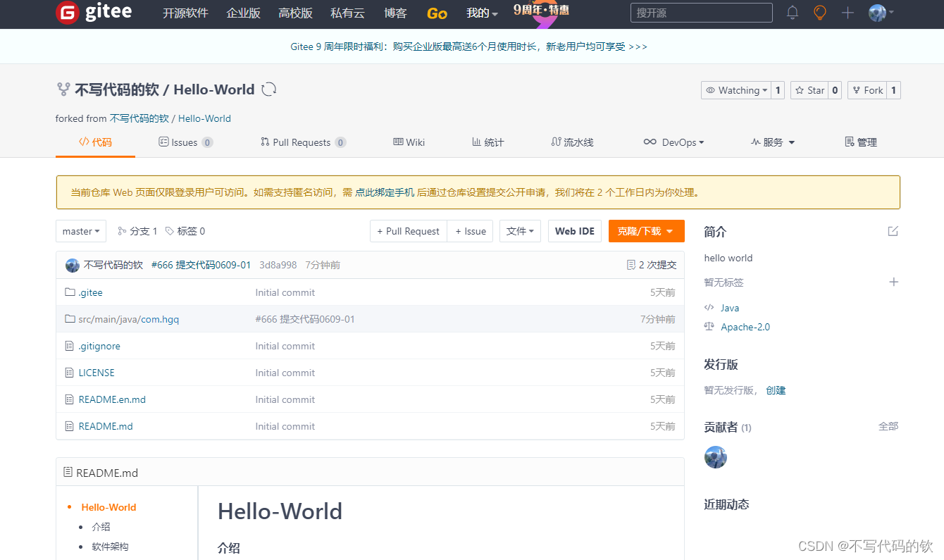Click README 软件架构 outline item
944x560 pixels.
tap(110, 547)
